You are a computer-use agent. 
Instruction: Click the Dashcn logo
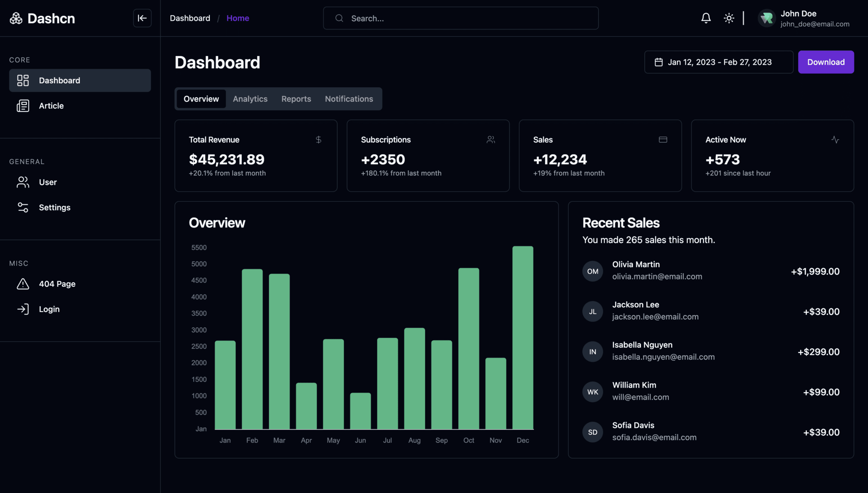coord(42,18)
